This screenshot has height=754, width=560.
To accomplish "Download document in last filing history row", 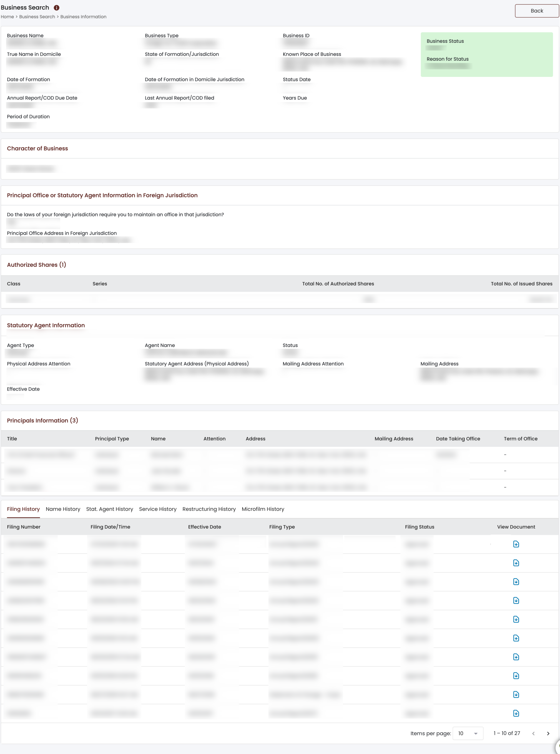I will [516, 713].
